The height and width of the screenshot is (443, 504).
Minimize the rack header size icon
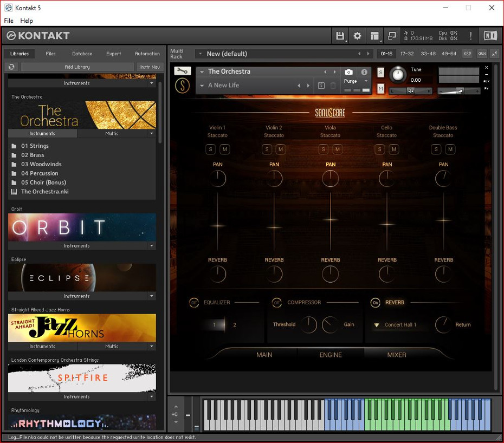click(x=495, y=54)
